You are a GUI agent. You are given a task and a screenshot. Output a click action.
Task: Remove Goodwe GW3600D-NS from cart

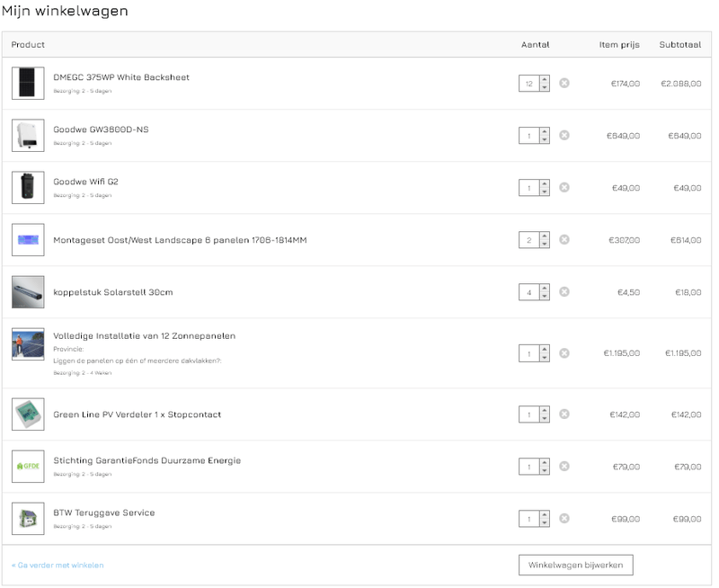[x=564, y=135]
